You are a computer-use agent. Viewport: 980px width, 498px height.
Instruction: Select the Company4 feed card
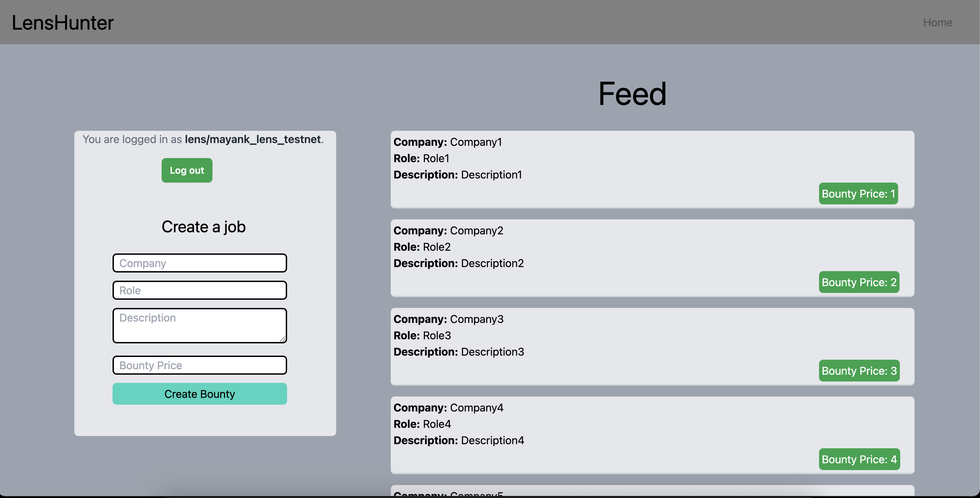tap(652, 435)
